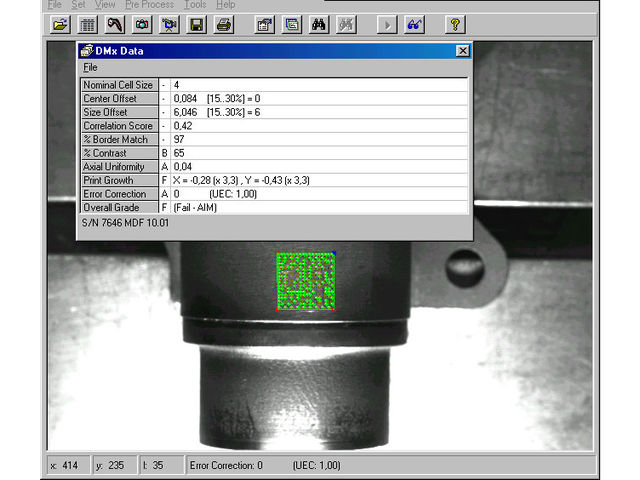Image resolution: width=640 pixels, height=480 pixels.
Task: Select the Overall Grade row label
Action: [119, 208]
